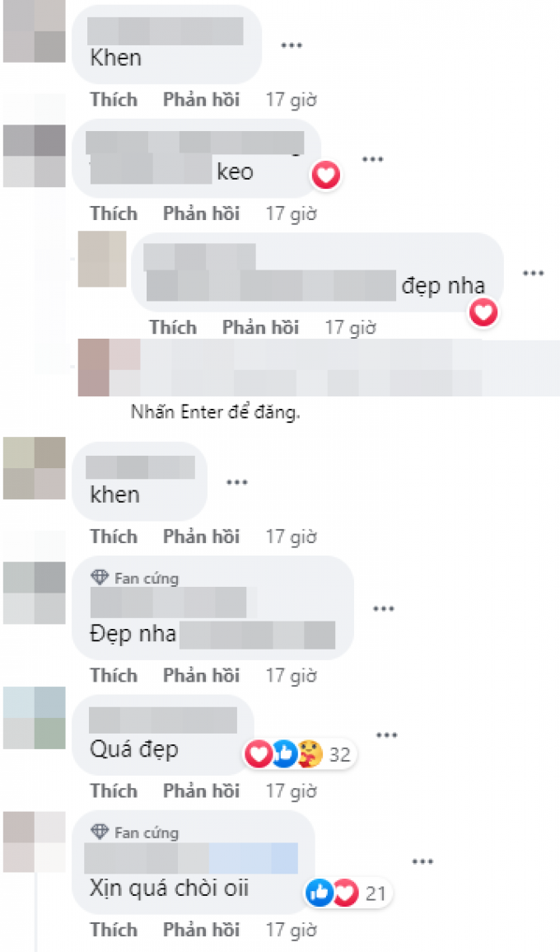Click the heart reaction on the 'đẹp nha' reply
Screen dimensions: 560x952
click(483, 312)
